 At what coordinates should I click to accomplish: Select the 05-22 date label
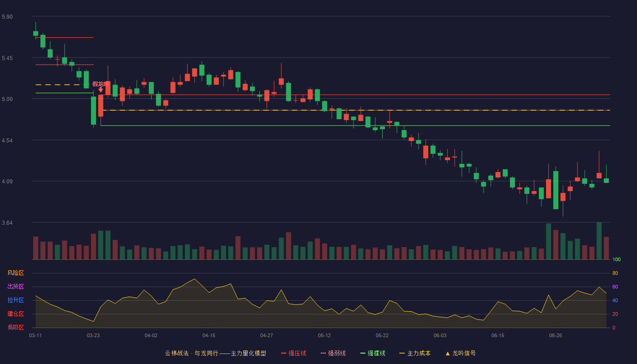tap(382, 335)
